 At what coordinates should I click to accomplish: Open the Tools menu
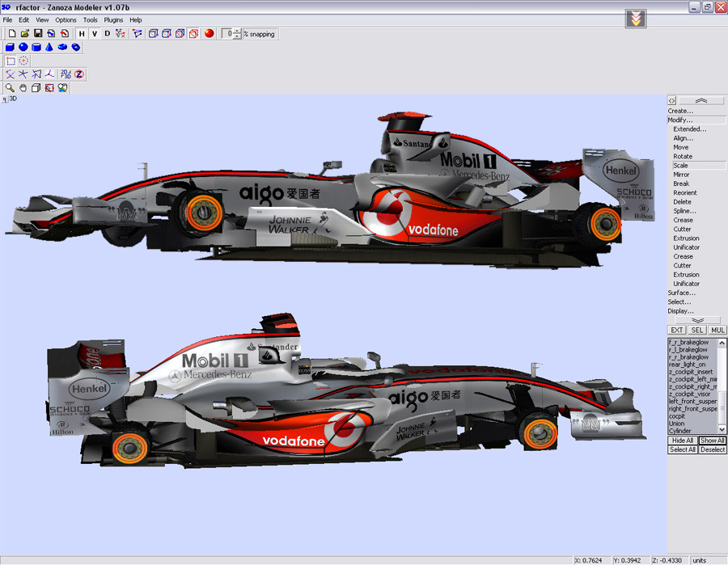[90, 20]
